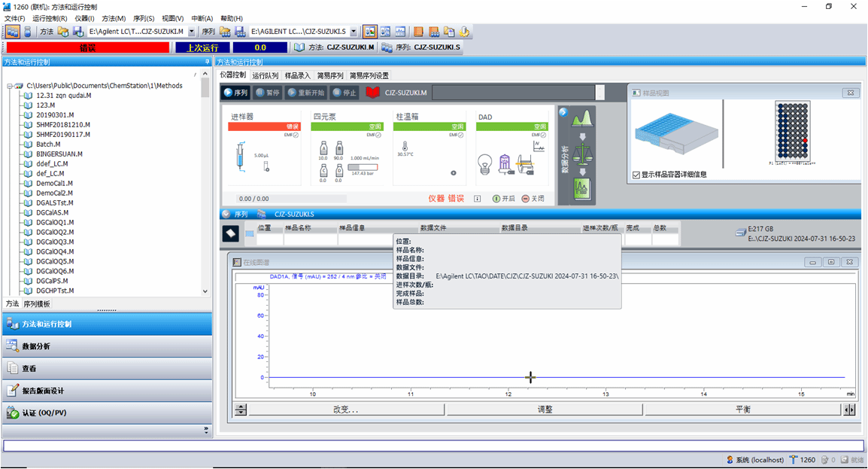Click the save method icon in toolbar
This screenshot has height=469, width=868.
click(x=77, y=32)
